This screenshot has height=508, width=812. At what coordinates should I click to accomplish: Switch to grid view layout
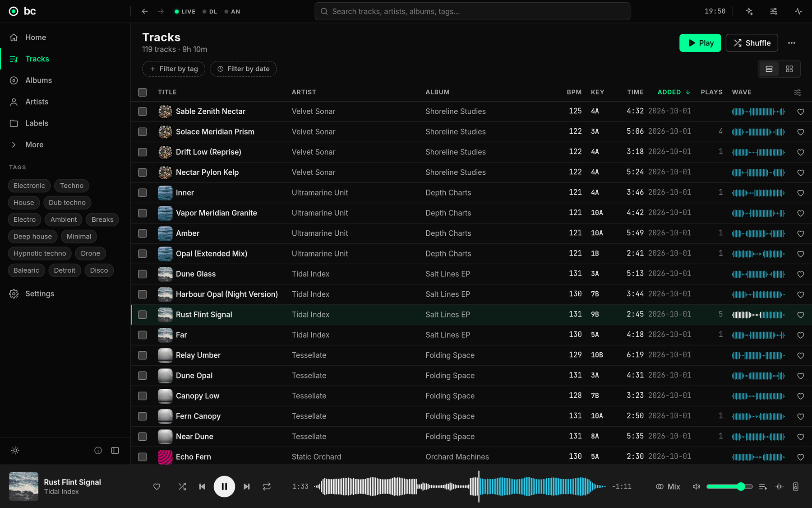[789, 69]
